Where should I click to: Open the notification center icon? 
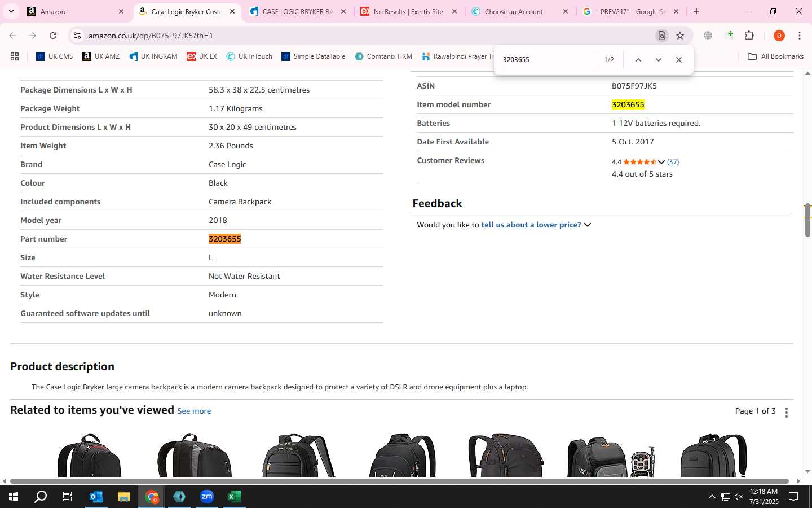tap(793, 497)
